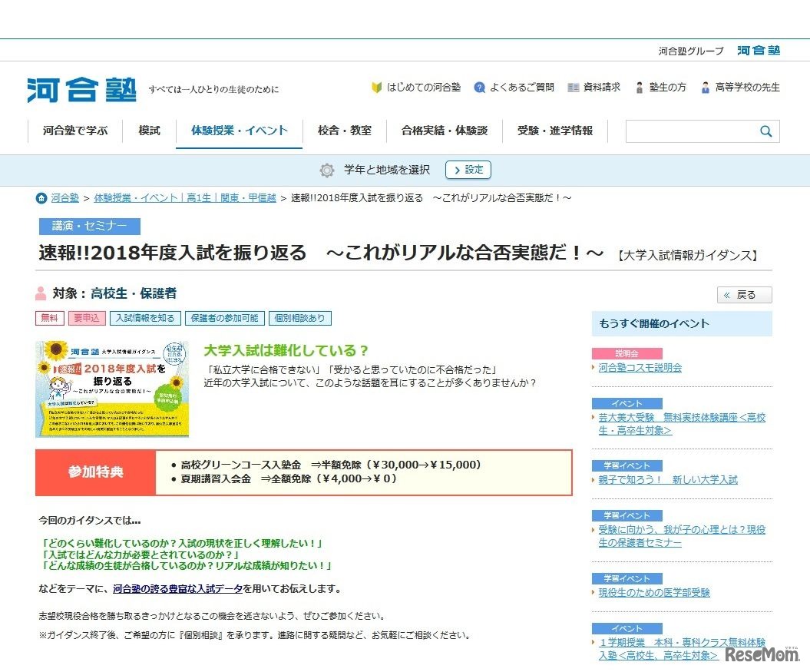Click the 河合塾 main logo
Image resolution: width=810 pixels, height=672 pixels.
(81, 89)
